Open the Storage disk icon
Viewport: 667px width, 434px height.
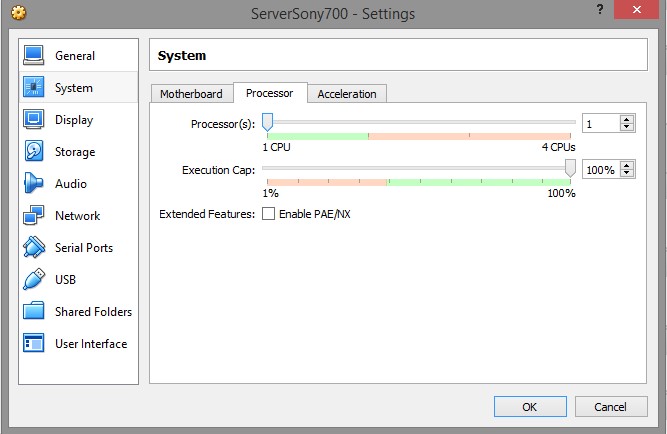pos(34,151)
